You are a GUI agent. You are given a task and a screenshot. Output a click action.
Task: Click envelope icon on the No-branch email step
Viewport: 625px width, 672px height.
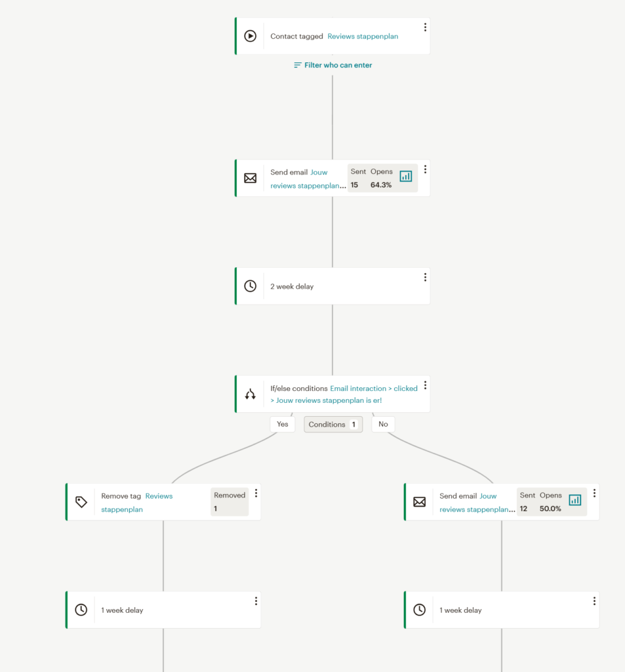coord(419,502)
